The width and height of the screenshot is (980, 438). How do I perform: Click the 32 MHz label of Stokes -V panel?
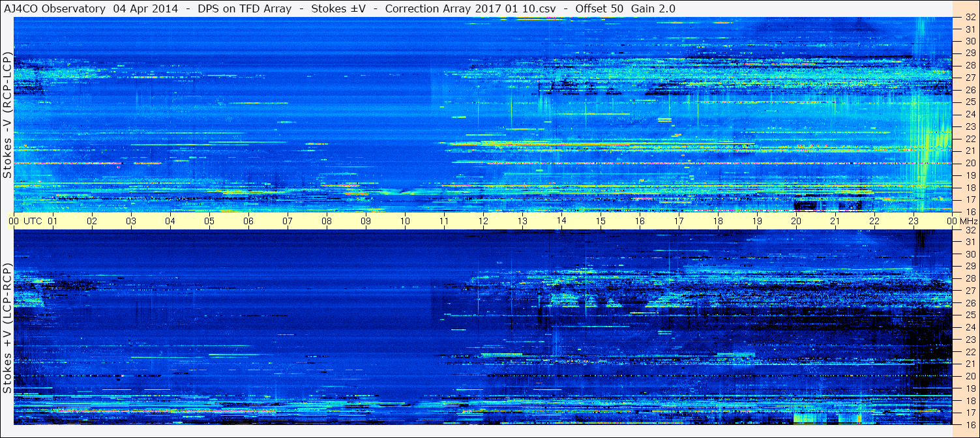[x=970, y=17]
